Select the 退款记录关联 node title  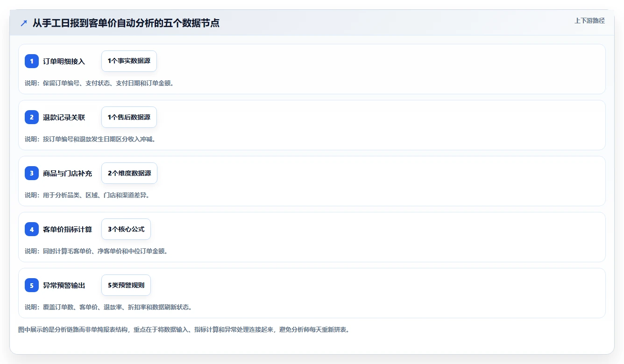[x=64, y=117]
